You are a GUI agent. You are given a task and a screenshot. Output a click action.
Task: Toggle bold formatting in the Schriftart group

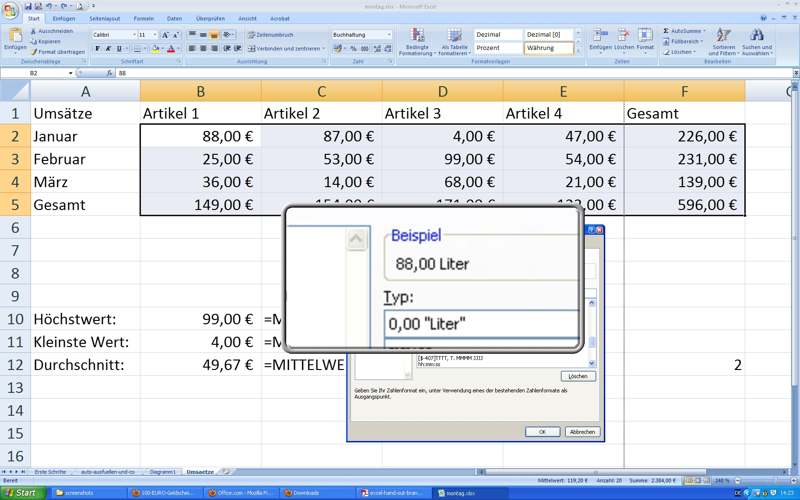(x=96, y=48)
